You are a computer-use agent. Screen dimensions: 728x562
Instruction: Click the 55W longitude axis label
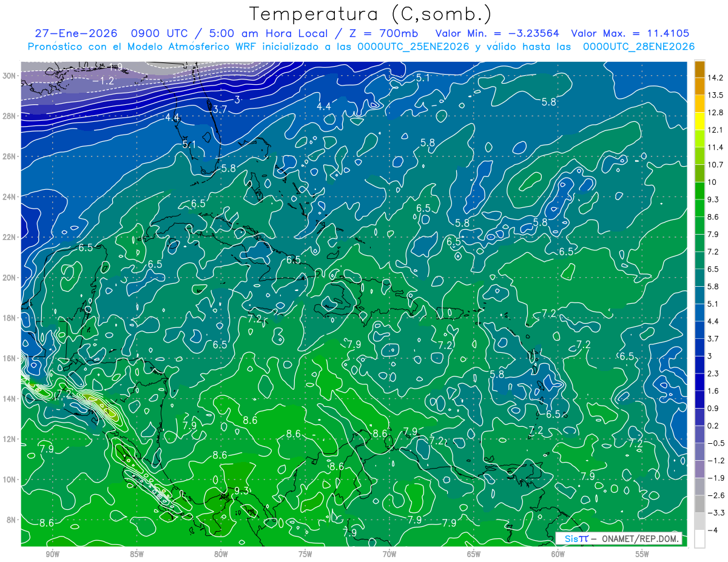click(642, 554)
